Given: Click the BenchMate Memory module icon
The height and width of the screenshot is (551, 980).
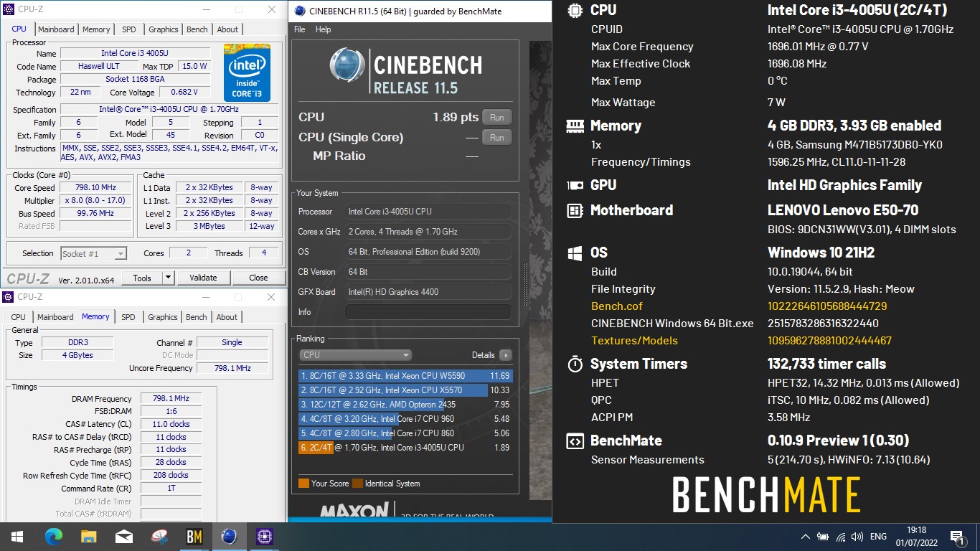Looking at the screenshot, I should (575, 126).
